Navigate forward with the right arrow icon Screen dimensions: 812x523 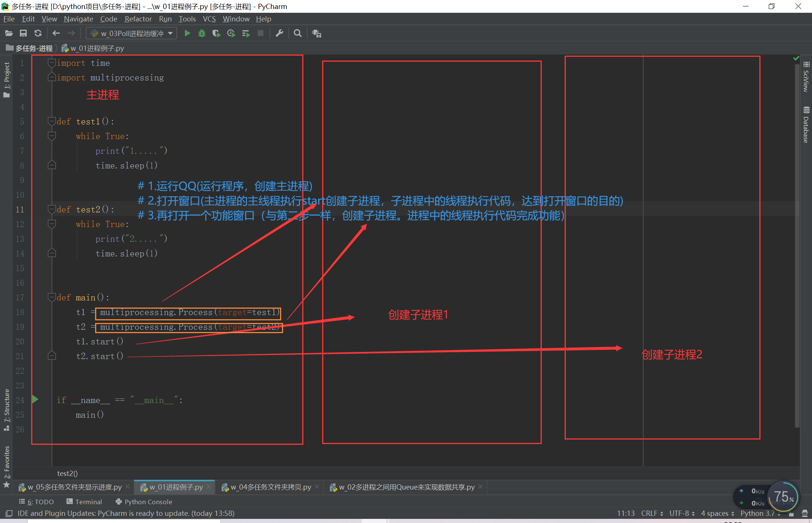pyautogui.click(x=71, y=33)
